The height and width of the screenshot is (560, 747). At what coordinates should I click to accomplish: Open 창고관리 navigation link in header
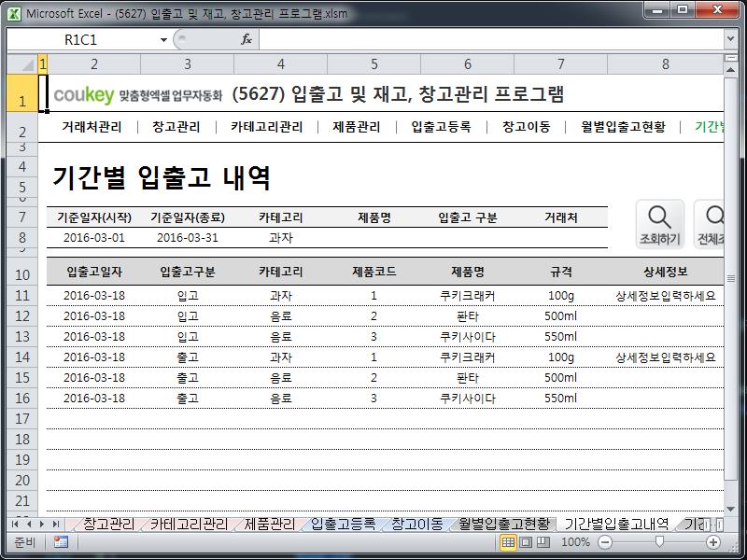[176, 127]
